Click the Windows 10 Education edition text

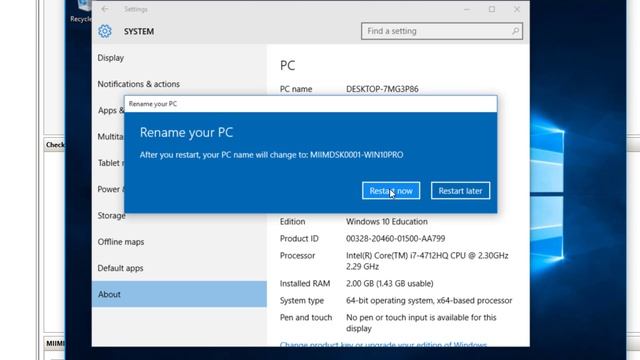click(387, 222)
